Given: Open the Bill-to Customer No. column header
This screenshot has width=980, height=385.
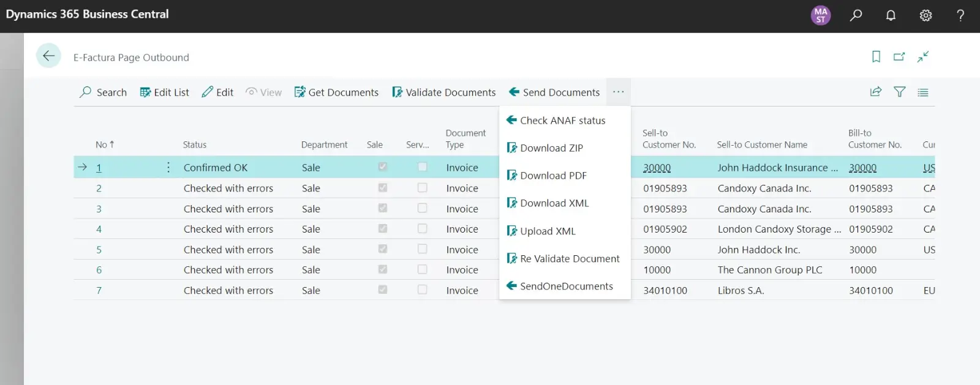Looking at the screenshot, I should coord(875,139).
